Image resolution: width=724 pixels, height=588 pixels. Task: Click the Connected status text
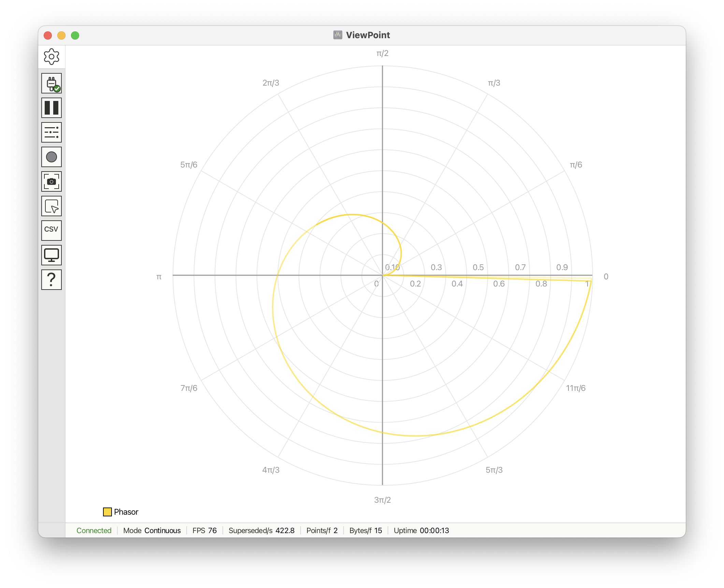[94, 530]
